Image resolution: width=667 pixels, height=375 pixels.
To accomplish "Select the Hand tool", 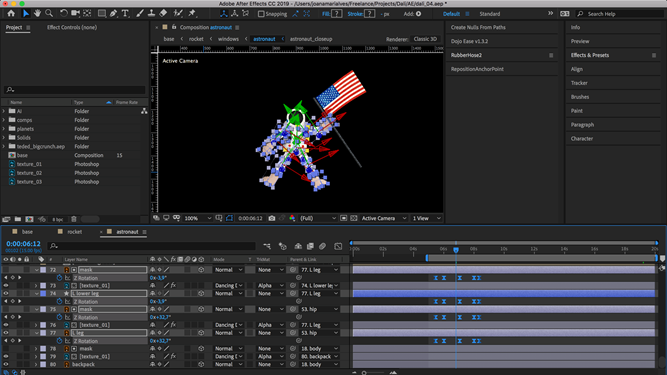I will [x=37, y=14].
